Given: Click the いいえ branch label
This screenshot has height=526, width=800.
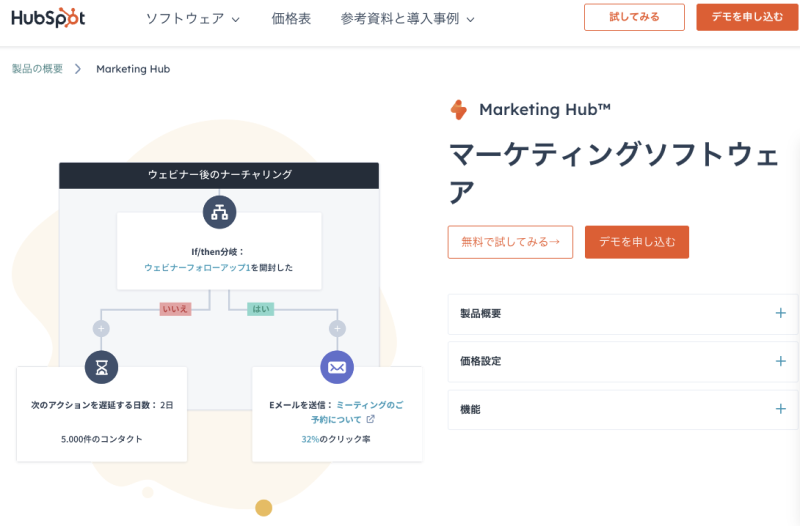Looking at the screenshot, I should coord(175,309).
